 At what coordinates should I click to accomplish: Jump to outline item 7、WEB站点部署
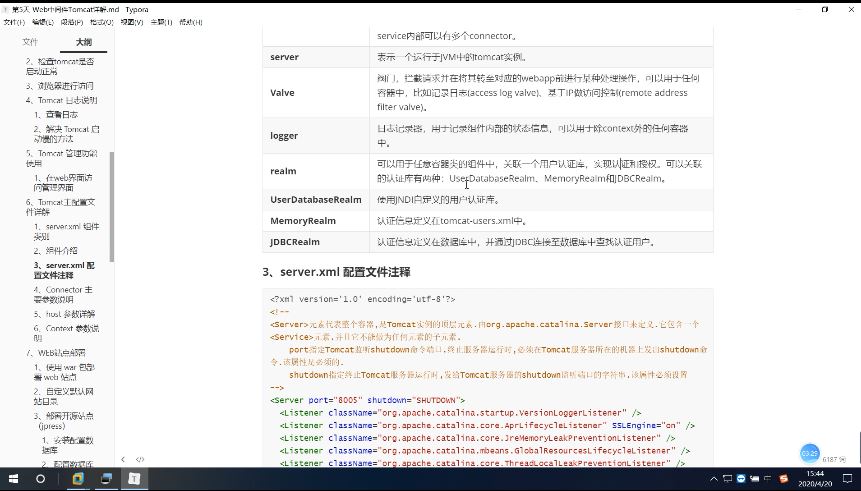pyautogui.click(x=56, y=353)
